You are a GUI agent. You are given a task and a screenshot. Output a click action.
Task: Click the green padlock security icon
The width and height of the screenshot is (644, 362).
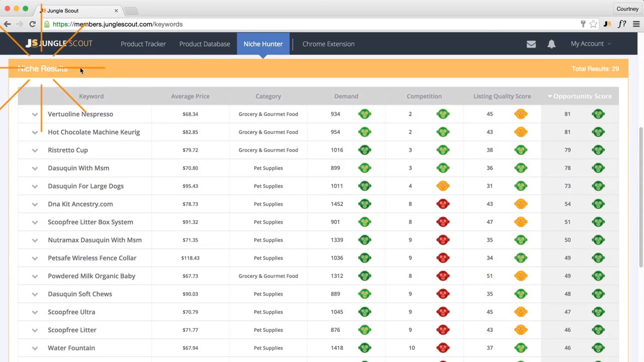47,24
